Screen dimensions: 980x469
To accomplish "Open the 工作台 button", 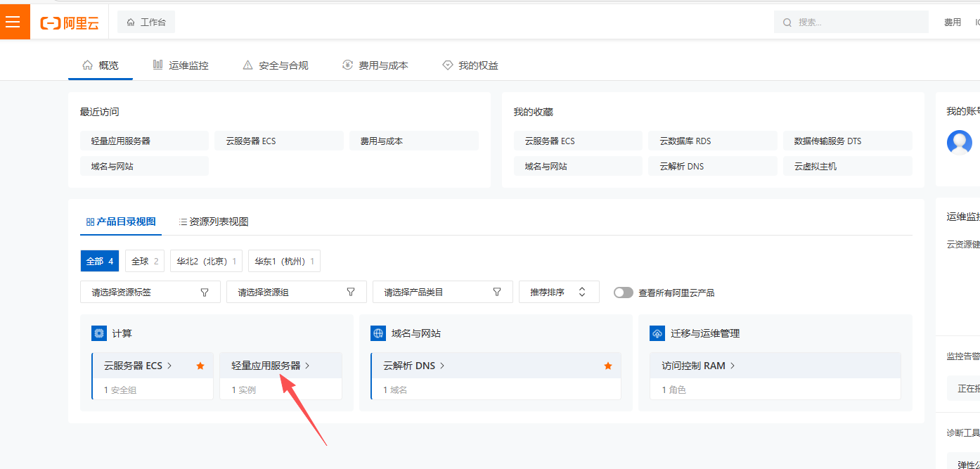I will pos(146,23).
